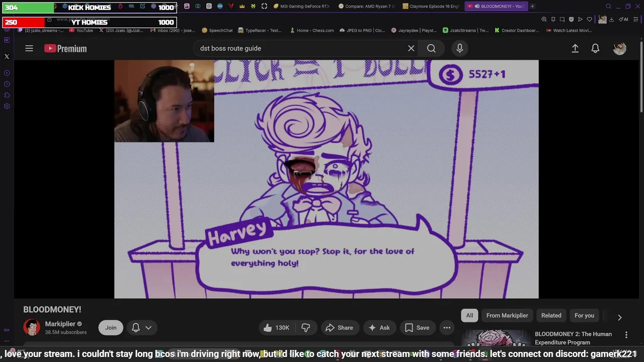
Task: Open browser ad-blocker shield icon
Action: pyautogui.click(x=571, y=19)
